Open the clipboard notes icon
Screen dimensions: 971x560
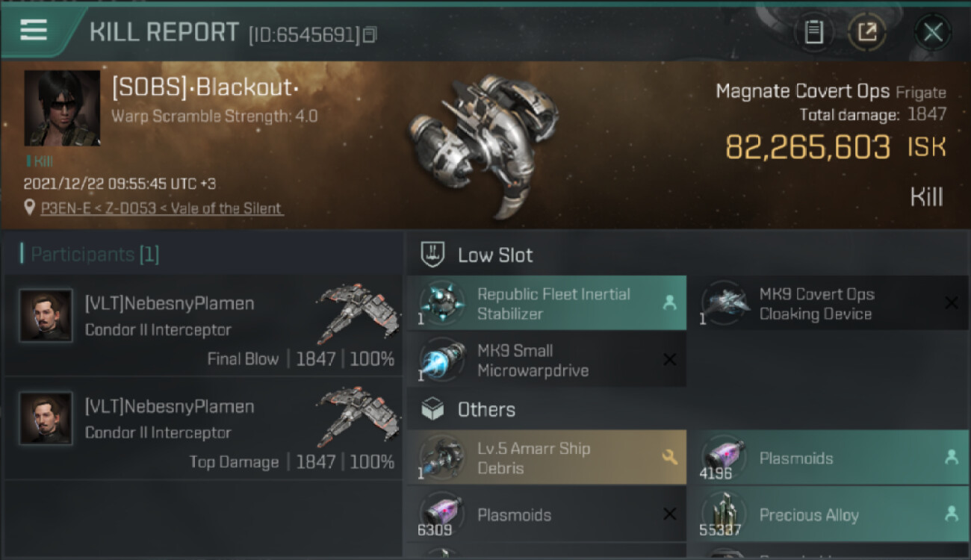tap(814, 32)
